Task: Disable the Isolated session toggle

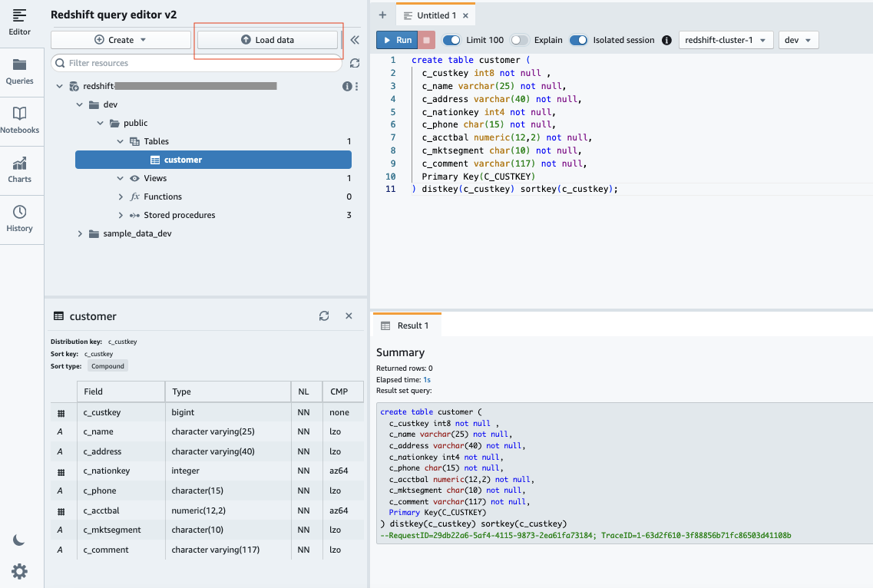Action: click(578, 40)
